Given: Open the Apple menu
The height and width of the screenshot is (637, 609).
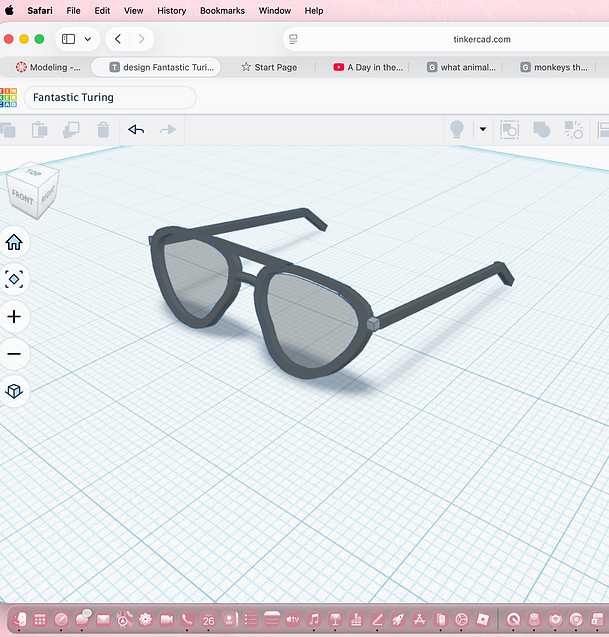Looking at the screenshot, I should pyautogui.click(x=9, y=11).
